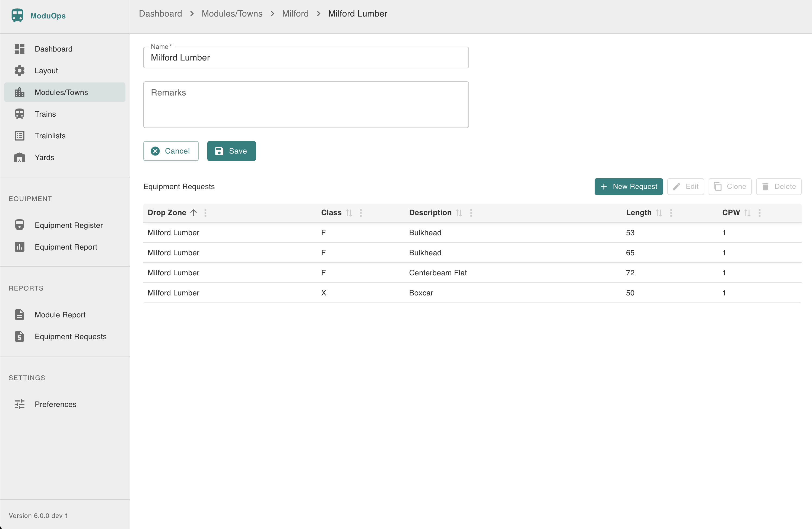Sort table by Length
Viewport: 812px width, 529px height.
pyautogui.click(x=659, y=213)
